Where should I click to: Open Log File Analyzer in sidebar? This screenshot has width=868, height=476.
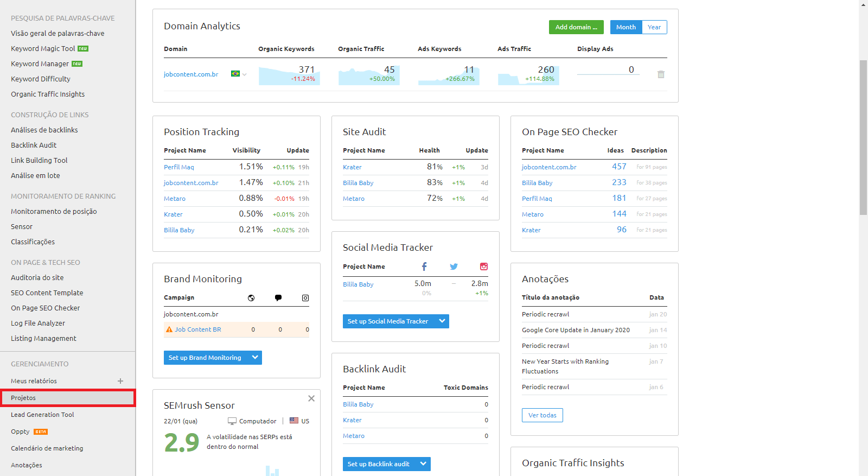38,323
